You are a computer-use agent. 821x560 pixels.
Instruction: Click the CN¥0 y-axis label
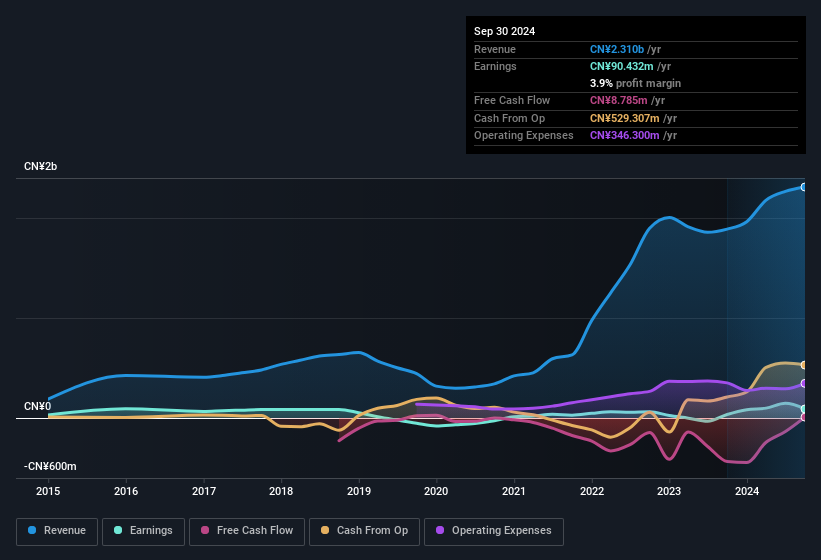[x=37, y=406]
